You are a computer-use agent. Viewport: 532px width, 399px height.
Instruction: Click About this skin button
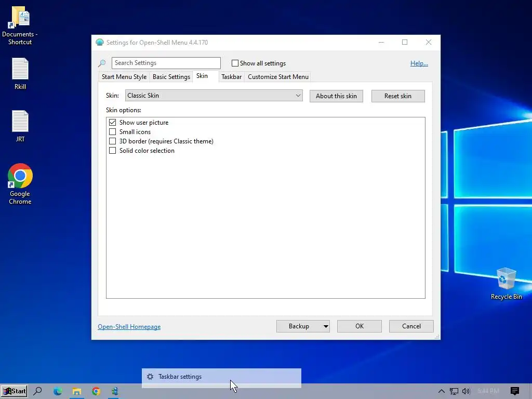[336, 96]
